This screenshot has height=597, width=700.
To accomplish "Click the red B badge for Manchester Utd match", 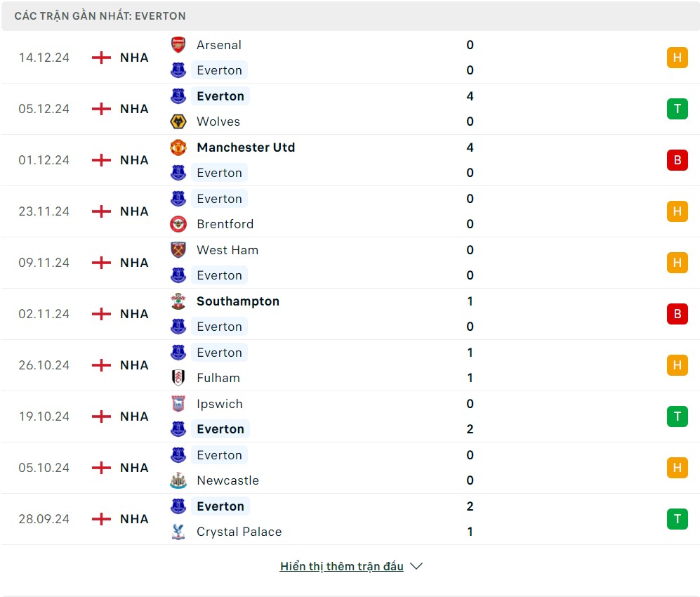I will (677, 160).
